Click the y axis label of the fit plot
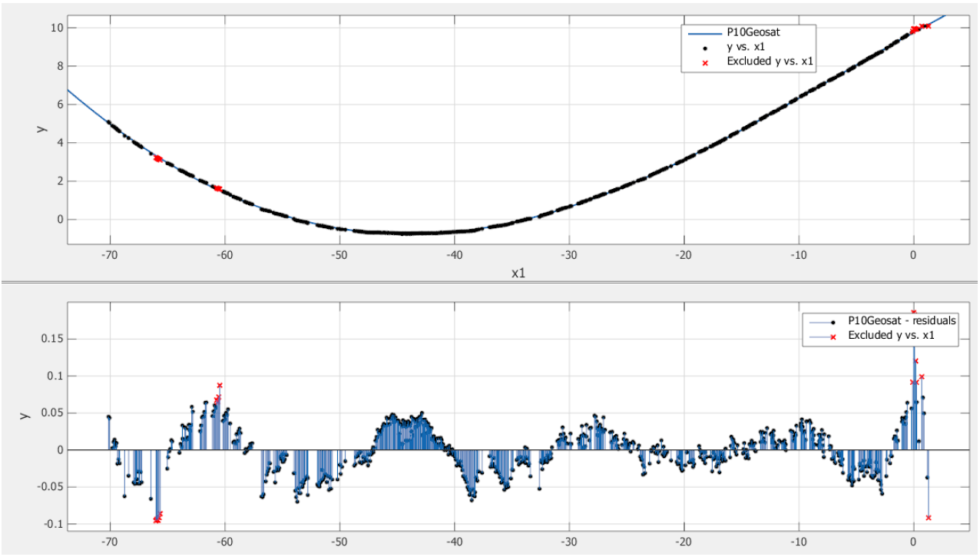Screen dimensions: 980x557 (x=41, y=128)
